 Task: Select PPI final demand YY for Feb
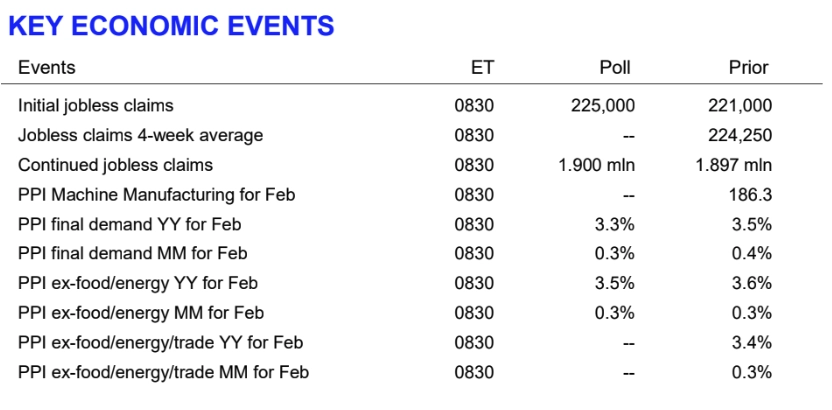point(130,224)
